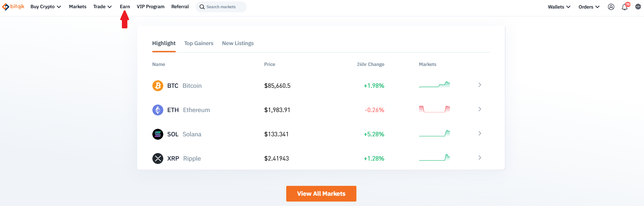This screenshot has height=206, width=644.
Task: Open the BTC market sparkline chart
Action: (x=434, y=85)
